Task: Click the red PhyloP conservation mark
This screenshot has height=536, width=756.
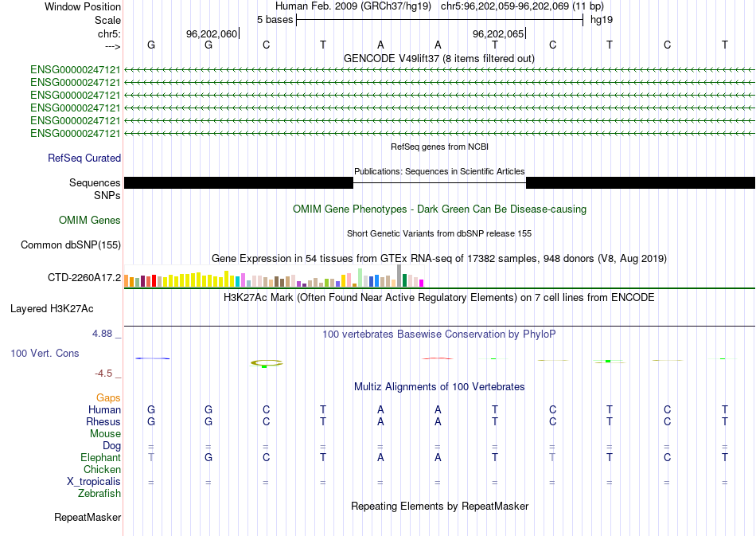Action: pos(438,358)
